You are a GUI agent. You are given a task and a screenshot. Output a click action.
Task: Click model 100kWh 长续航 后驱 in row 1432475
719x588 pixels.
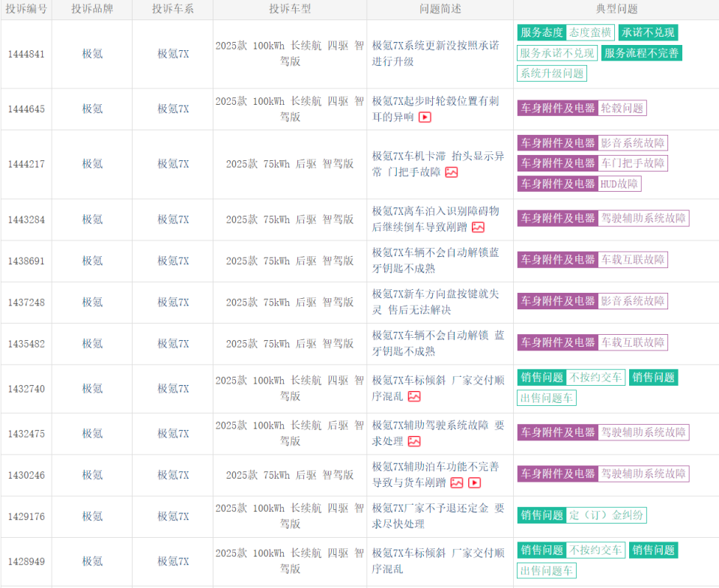[290, 433]
